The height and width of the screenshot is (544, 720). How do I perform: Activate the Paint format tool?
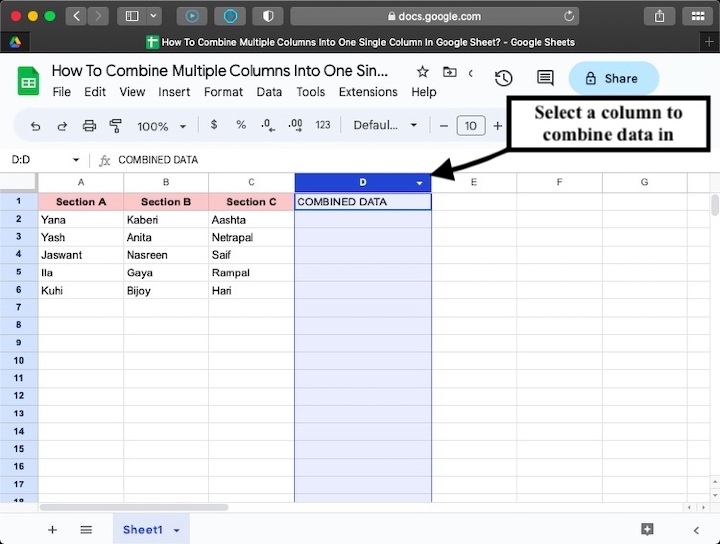(x=115, y=126)
